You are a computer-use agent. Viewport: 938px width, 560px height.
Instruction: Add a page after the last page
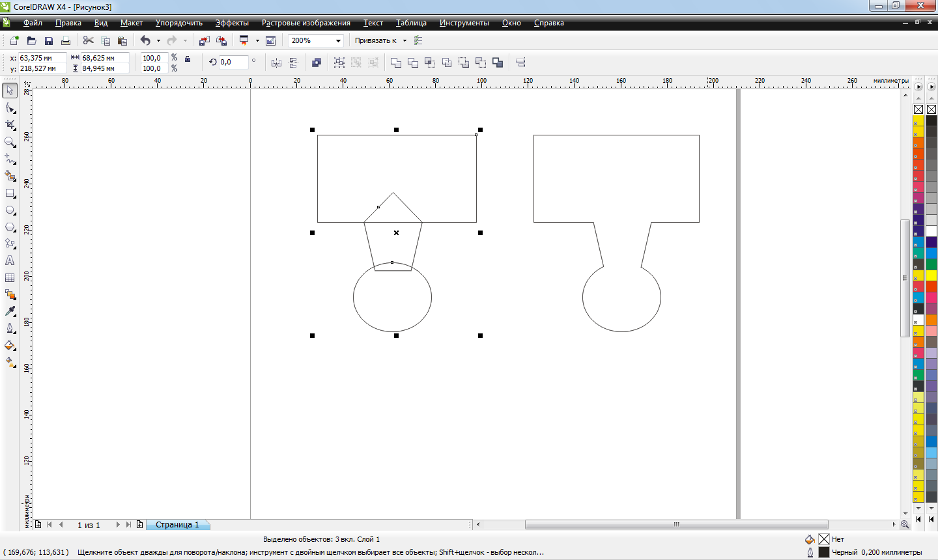pyautogui.click(x=139, y=524)
